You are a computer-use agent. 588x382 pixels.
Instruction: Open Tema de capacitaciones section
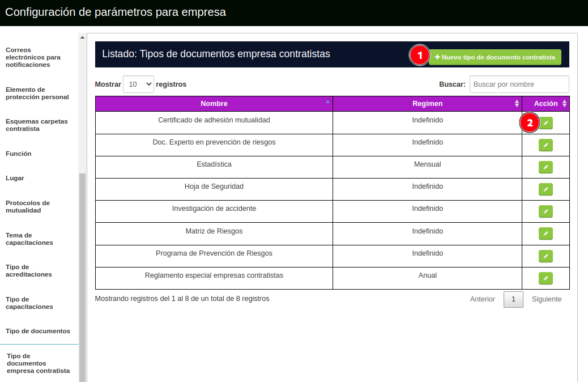(29, 239)
